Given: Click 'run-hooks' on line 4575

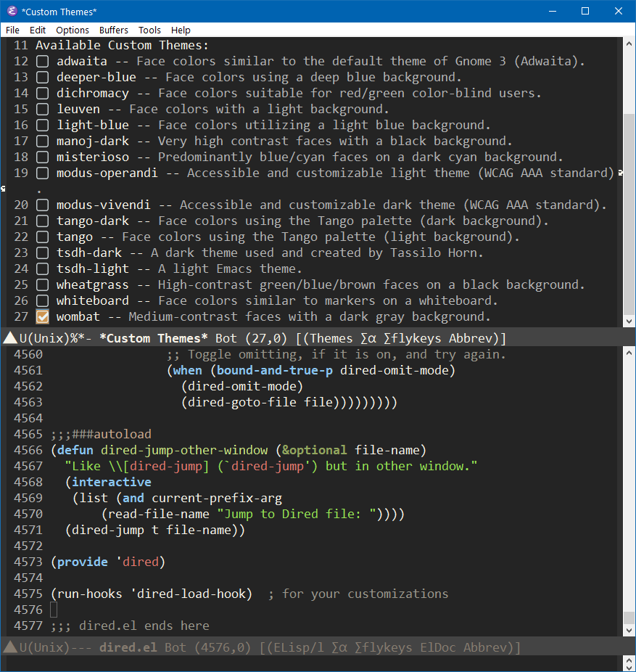Looking at the screenshot, I should coord(89,594).
